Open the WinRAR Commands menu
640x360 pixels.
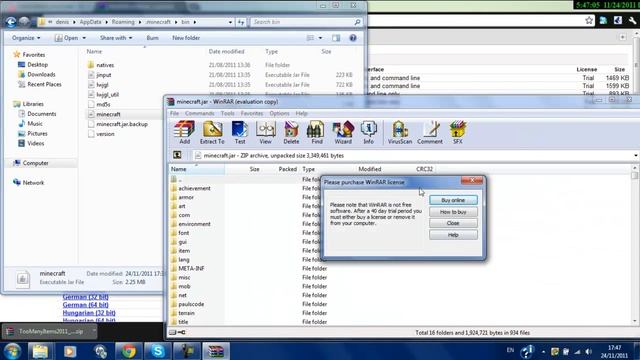(199, 113)
